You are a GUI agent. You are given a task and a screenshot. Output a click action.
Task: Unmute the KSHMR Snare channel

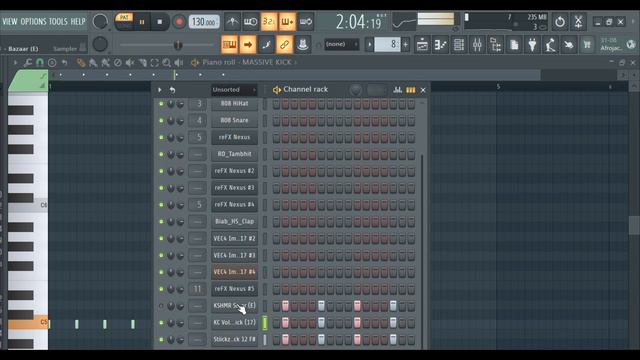[161, 306]
